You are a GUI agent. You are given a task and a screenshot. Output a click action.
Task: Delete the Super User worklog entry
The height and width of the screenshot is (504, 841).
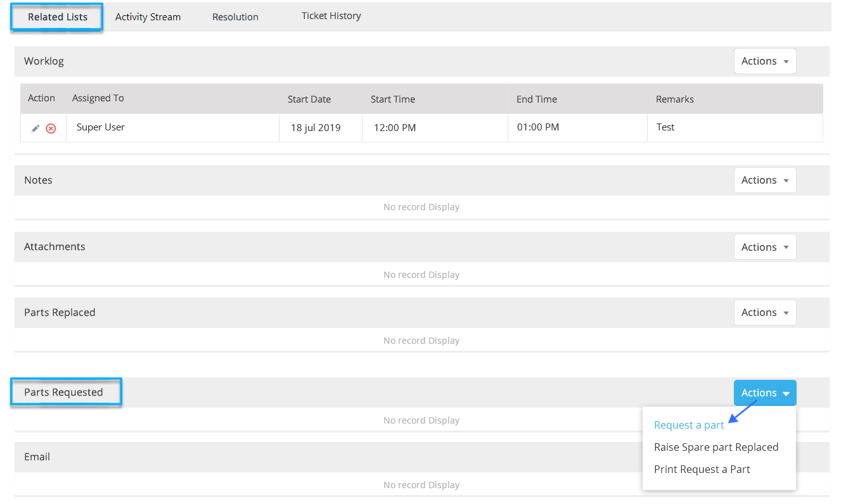pos(51,129)
